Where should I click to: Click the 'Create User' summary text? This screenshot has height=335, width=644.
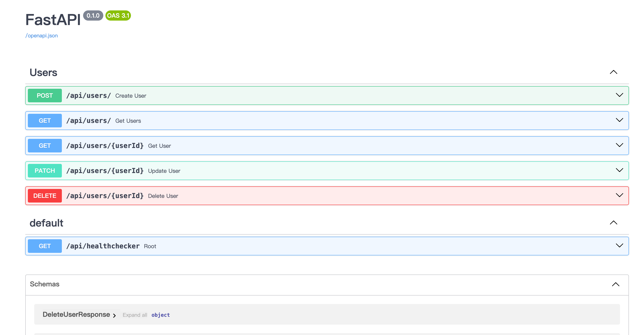[x=131, y=96]
